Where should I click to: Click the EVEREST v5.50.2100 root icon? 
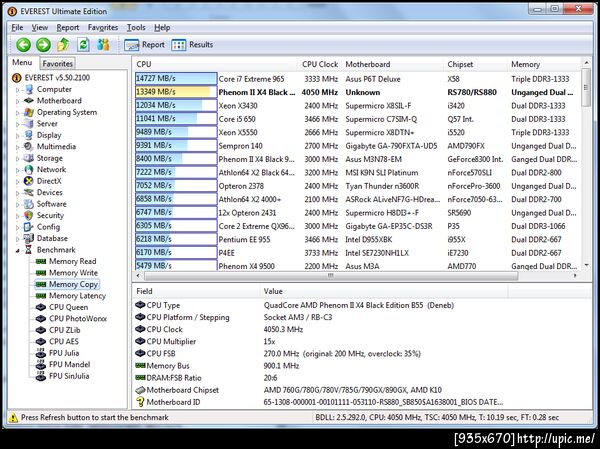click(x=16, y=78)
